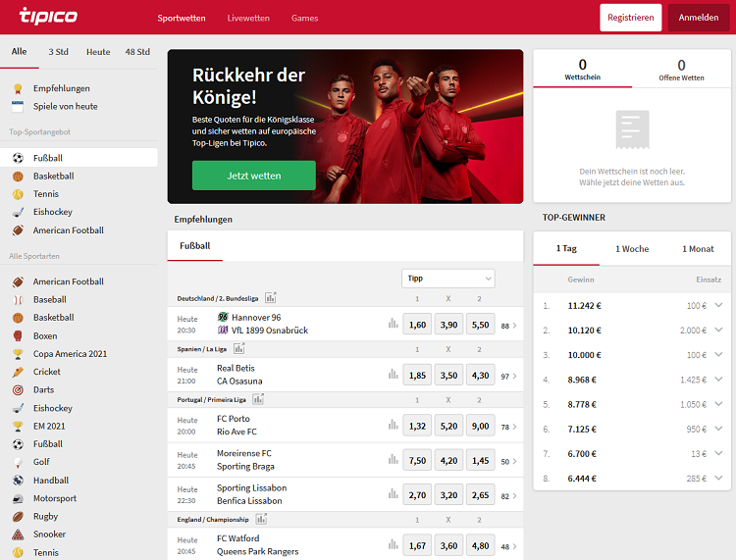Click the Anmelden button
736x560 pixels.
pos(699,18)
